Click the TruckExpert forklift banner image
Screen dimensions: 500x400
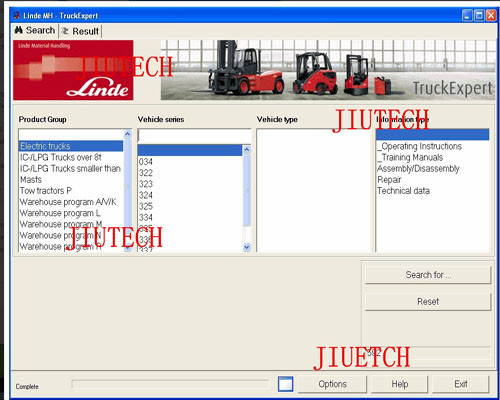click(328, 70)
